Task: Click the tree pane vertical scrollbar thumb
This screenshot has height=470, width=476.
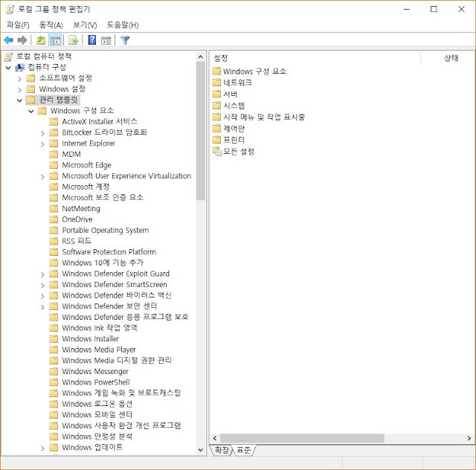Action: (x=200, y=131)
